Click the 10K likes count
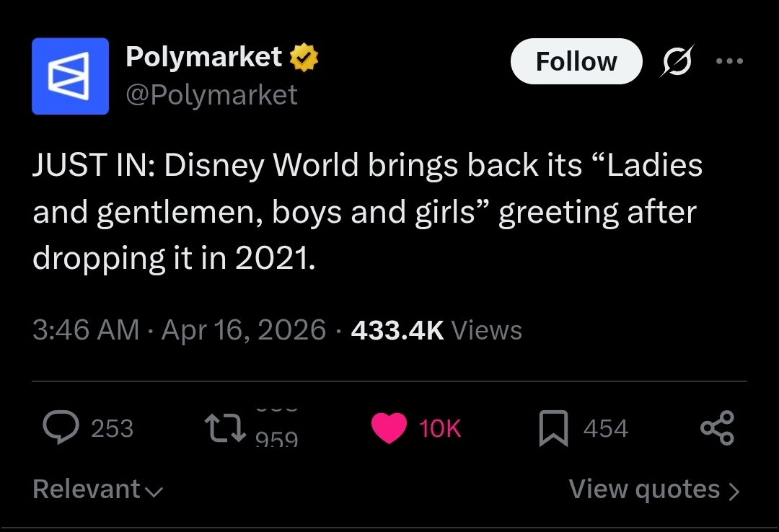The image size is (779, 532). 440,428
